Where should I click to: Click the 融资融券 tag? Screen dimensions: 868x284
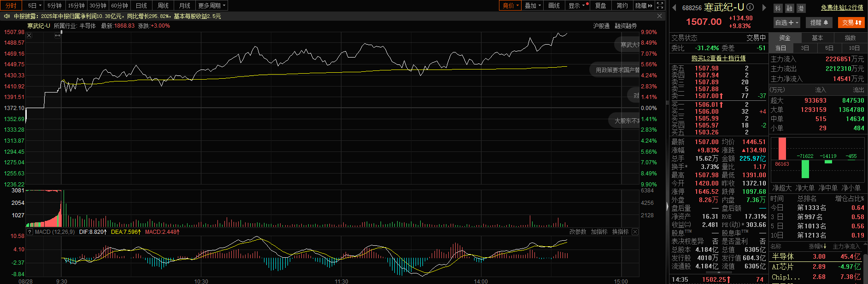626,26
